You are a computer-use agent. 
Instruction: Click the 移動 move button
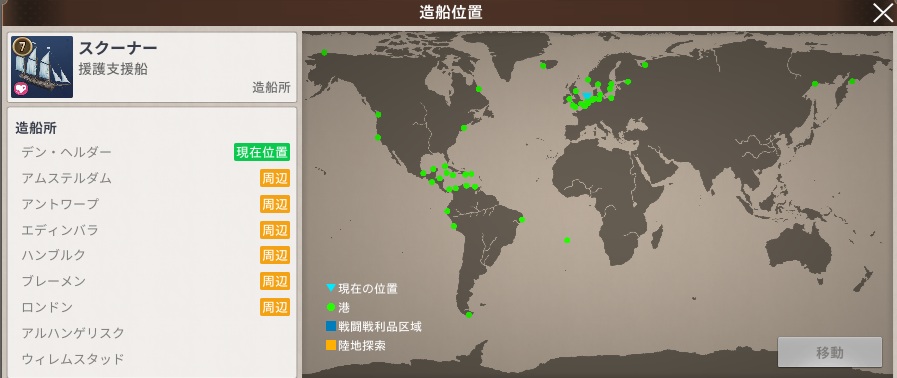coord(829,352)
